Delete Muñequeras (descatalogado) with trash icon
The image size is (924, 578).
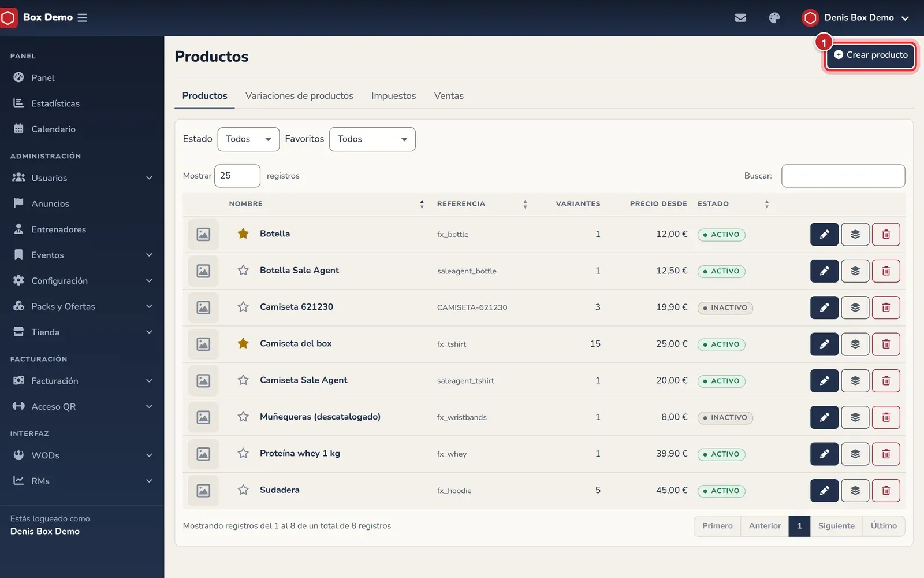pyautogui.click(x=886, y=417)
